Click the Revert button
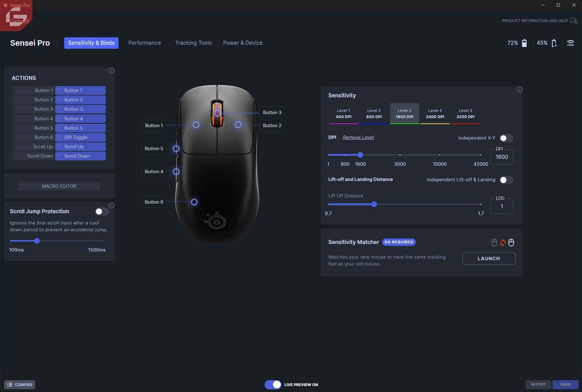 pos(538,385)
